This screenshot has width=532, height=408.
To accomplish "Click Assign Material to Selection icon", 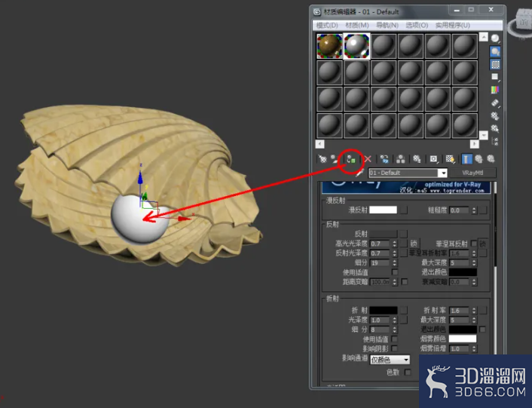I will pos(351,159).
